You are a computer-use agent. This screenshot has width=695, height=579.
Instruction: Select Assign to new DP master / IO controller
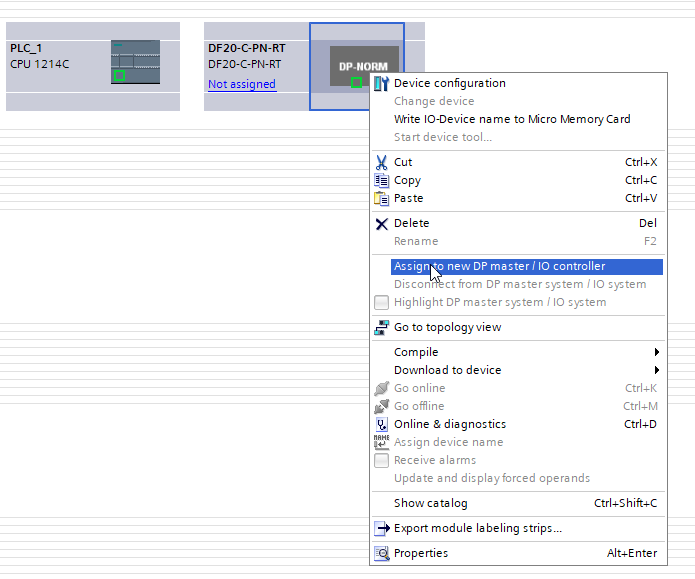527,266
